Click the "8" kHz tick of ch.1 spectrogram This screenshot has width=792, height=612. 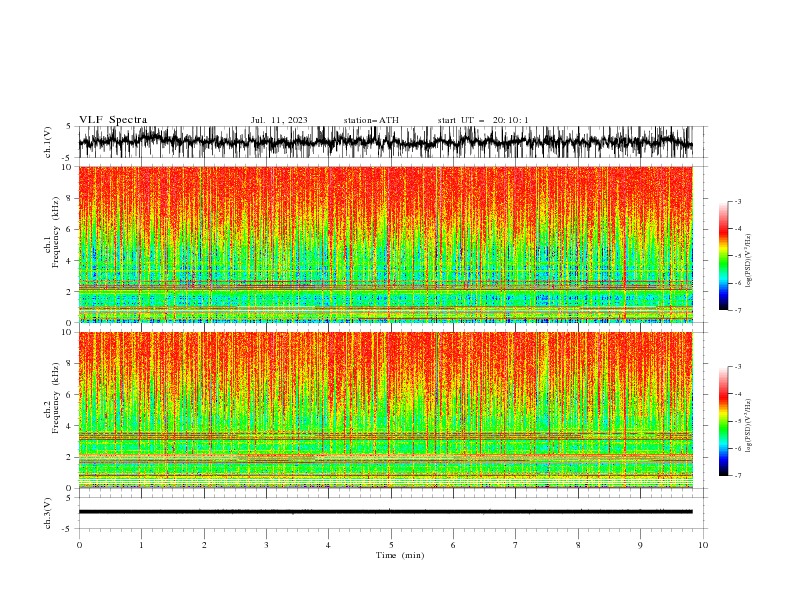(x=69, y=198)
